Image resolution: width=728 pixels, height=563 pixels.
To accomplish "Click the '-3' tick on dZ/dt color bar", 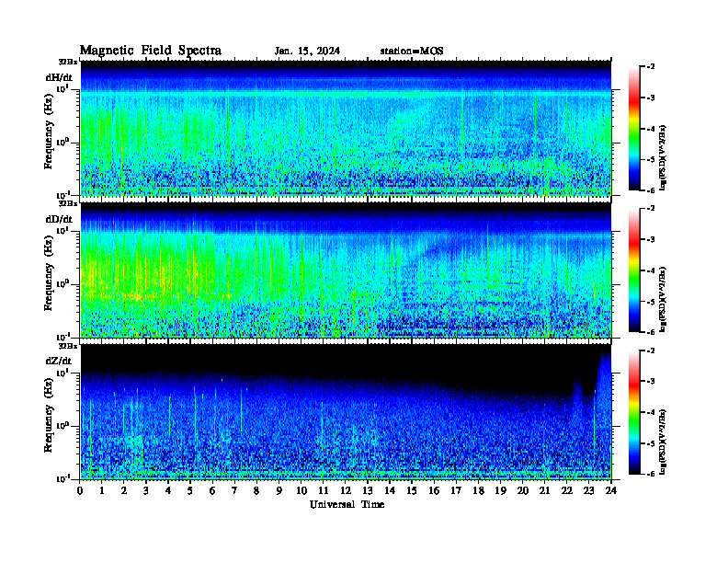I will click(x=651, y=382).
